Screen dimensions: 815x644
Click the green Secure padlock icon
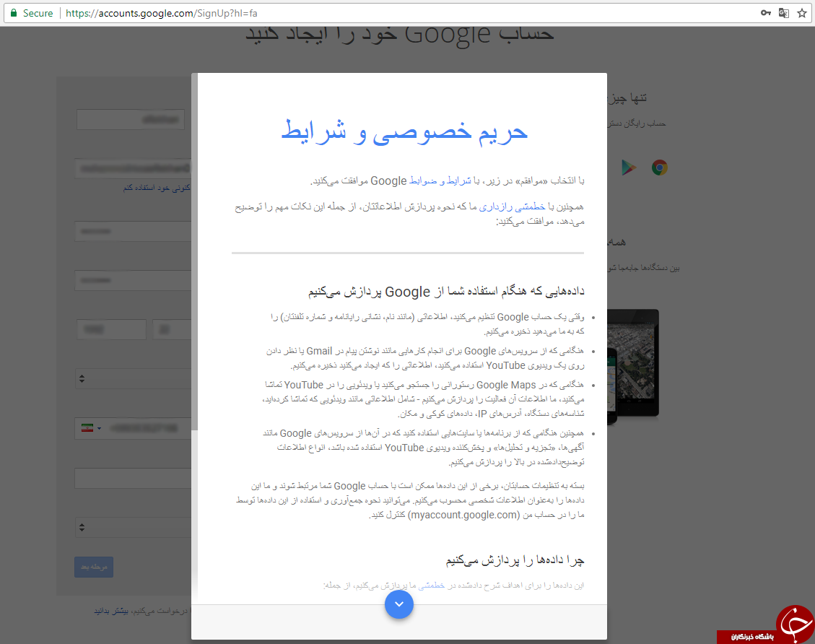(x=14, y=13)
